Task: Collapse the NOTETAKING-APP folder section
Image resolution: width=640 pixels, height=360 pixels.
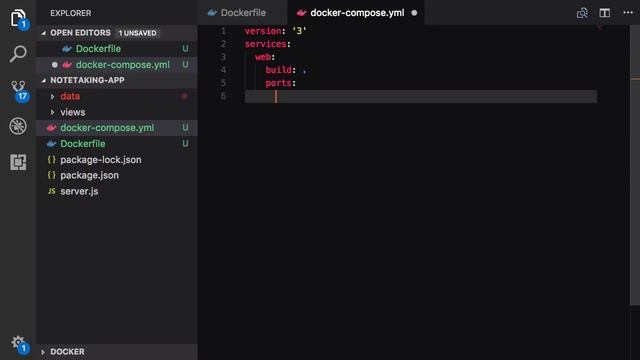Action: pos(44,80)
